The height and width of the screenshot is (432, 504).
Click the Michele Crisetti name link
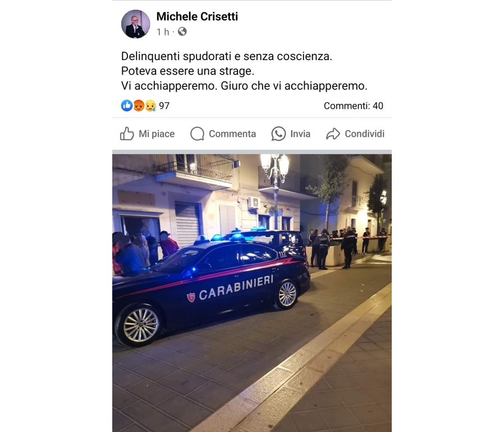pyautogui.click(x=197, y=16)
